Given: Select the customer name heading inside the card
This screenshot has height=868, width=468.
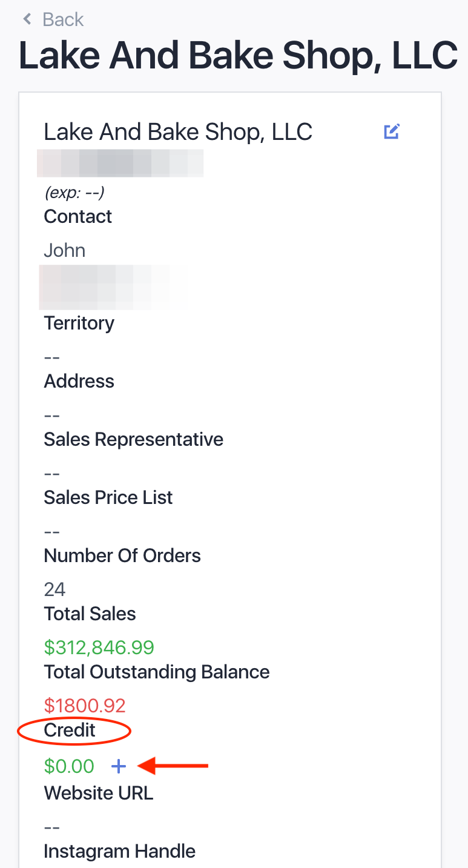Looking at the screenshot, I should pos(178,131).
